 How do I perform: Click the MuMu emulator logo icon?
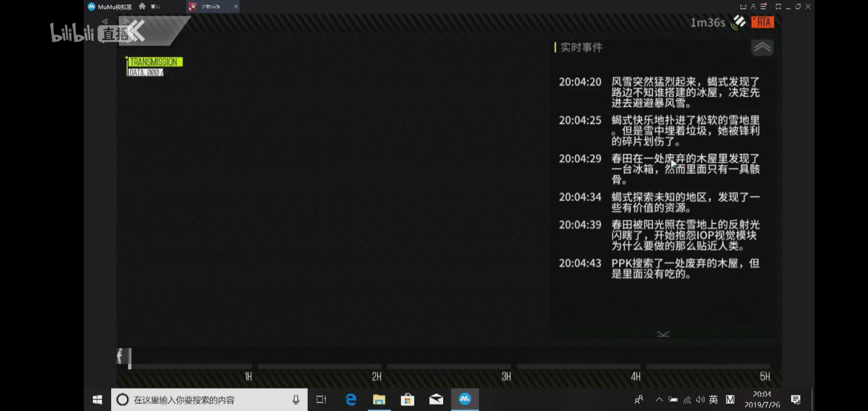coord(92,7)
